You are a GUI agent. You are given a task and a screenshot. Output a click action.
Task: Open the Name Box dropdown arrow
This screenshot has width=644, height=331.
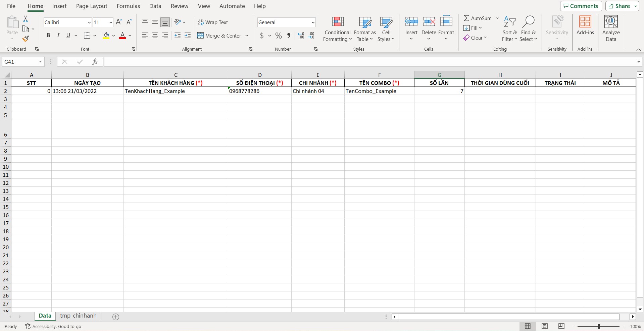pos(40,62)
